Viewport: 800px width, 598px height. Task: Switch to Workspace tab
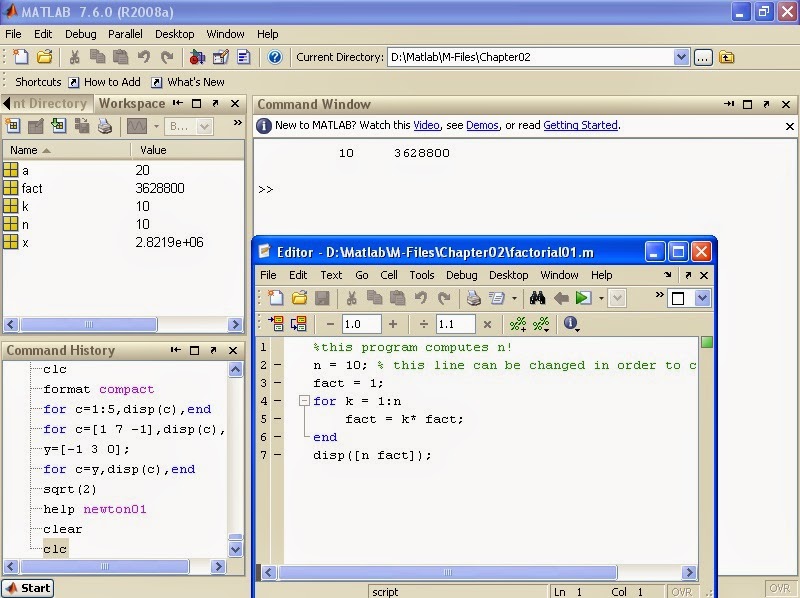click(x=132, y=104)
